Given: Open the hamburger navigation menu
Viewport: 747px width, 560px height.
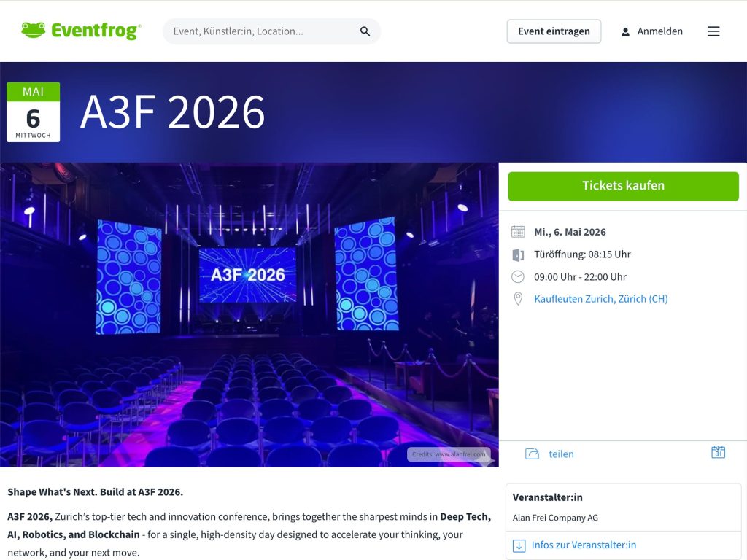Looking at the screenshot, I should tap(713, 31).
